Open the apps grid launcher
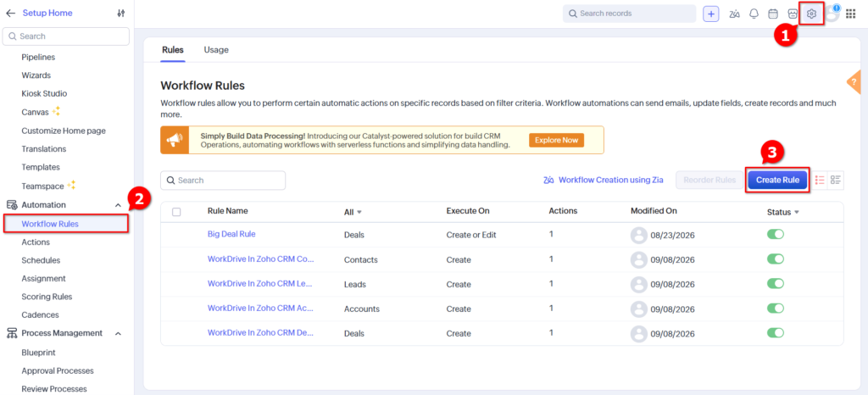The width and height of the screenshot is (868, 395). [851, 14]
